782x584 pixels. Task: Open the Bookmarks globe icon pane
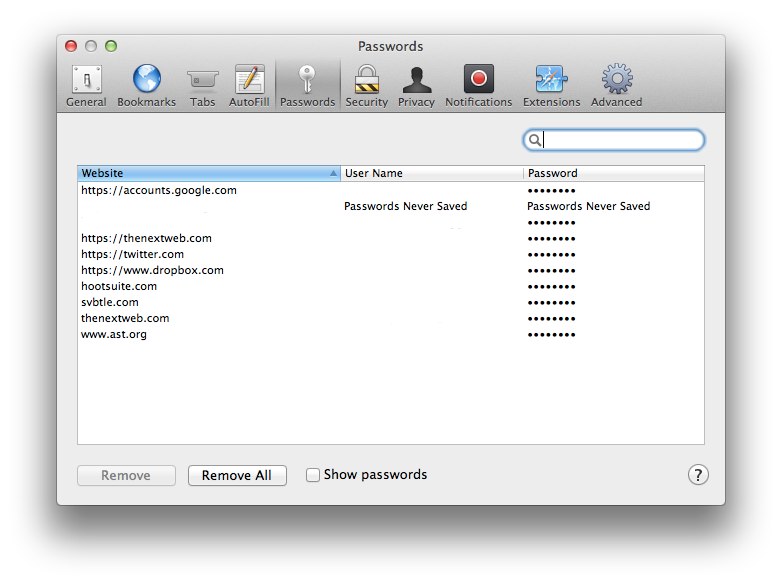coord(147,86)
